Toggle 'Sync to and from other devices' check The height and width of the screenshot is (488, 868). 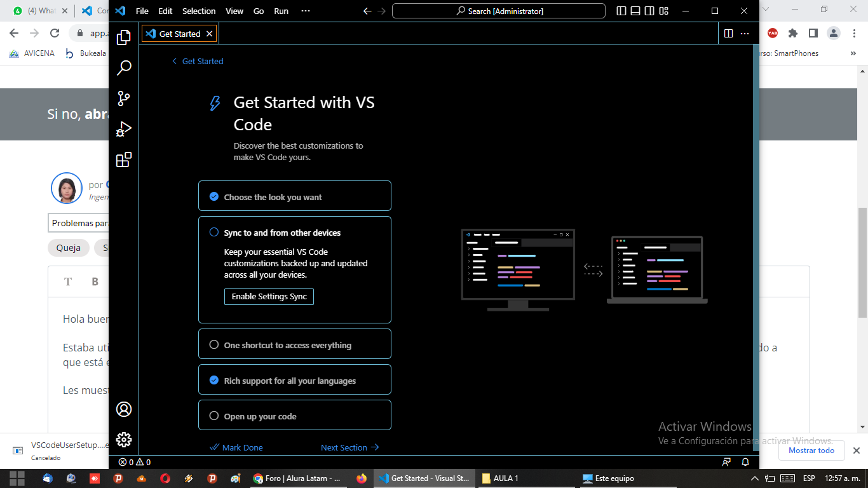[x=214, y=232]
